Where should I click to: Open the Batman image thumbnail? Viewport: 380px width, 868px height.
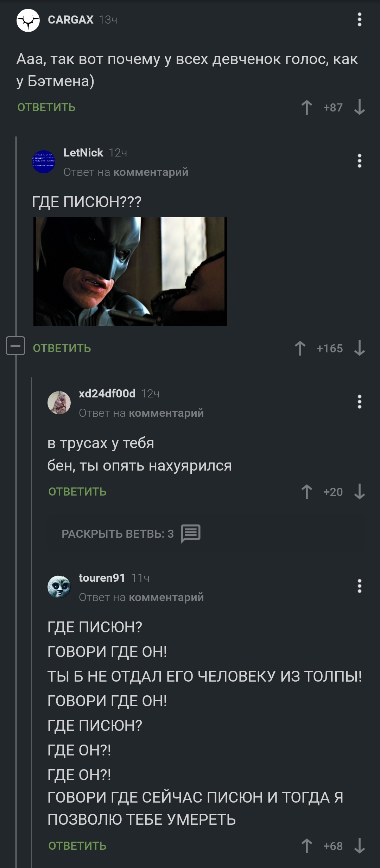pyautogui.click(x=130, y=271)
